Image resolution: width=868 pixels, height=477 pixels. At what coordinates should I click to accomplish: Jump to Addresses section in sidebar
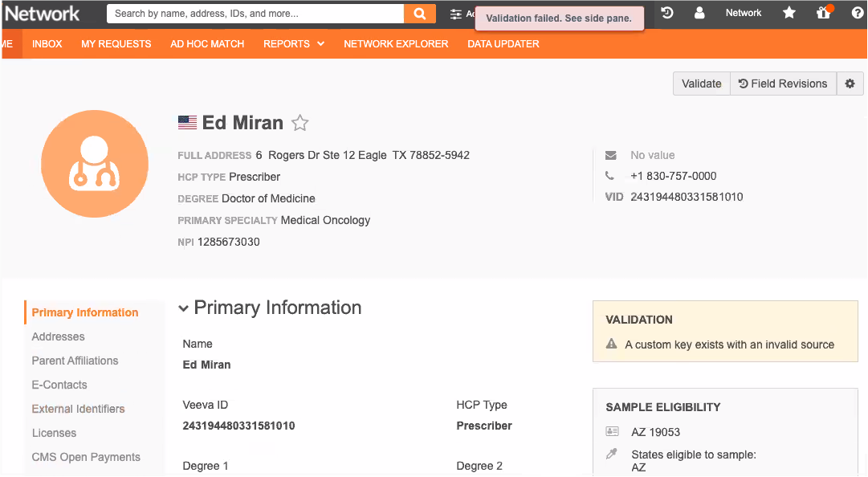click(x=58, y=336)
